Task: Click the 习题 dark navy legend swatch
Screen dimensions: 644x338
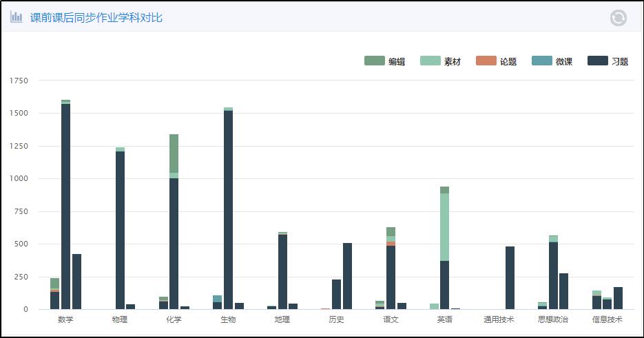Action: tap(597, 61)
